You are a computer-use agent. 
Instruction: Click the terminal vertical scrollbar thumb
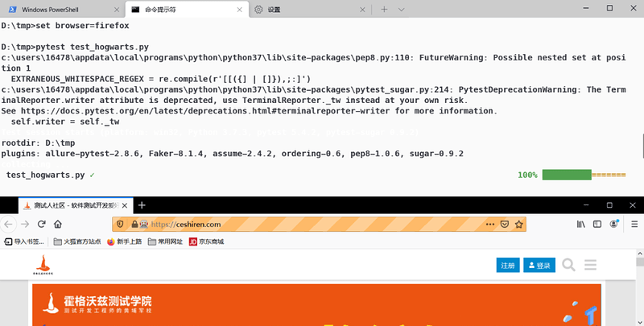[x=642, y=146]
